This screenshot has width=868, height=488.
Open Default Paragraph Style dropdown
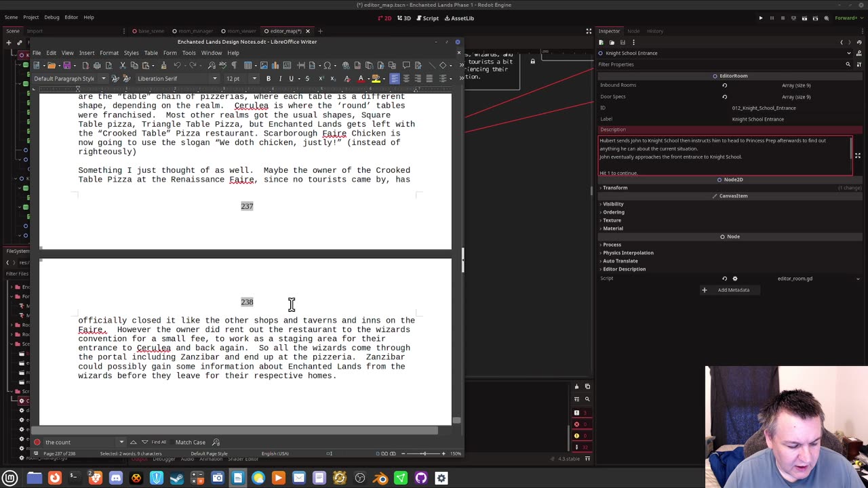[x=104, y=79]
